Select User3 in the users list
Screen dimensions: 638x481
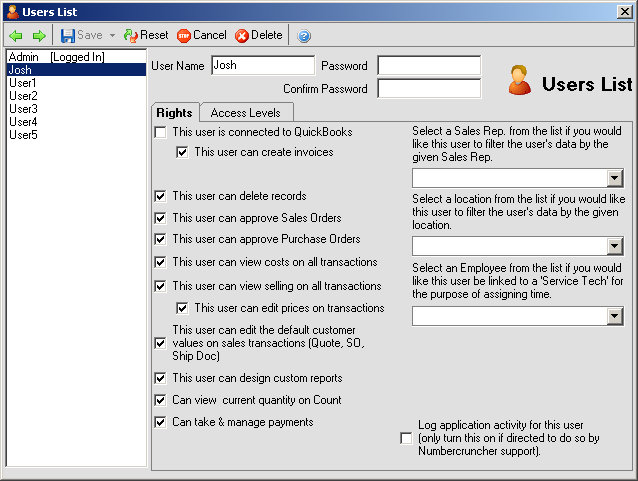[x=23, y=109]
